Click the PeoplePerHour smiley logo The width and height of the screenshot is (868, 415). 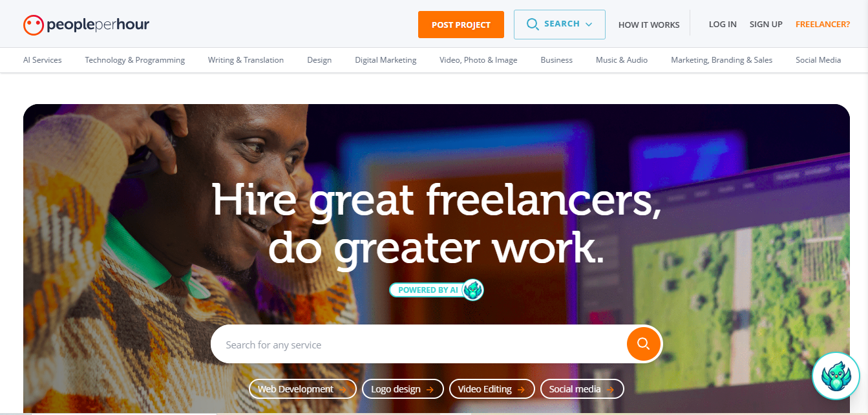tap(34, 25)
